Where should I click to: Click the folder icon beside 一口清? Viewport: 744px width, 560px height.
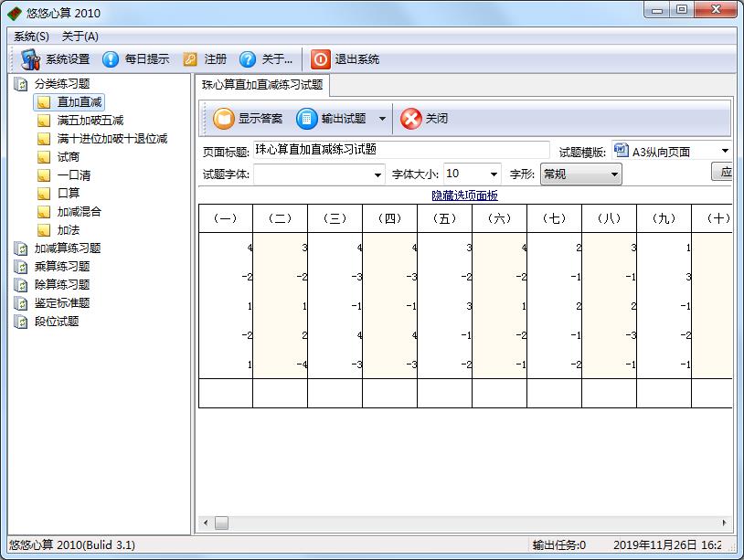pos(44,175)
